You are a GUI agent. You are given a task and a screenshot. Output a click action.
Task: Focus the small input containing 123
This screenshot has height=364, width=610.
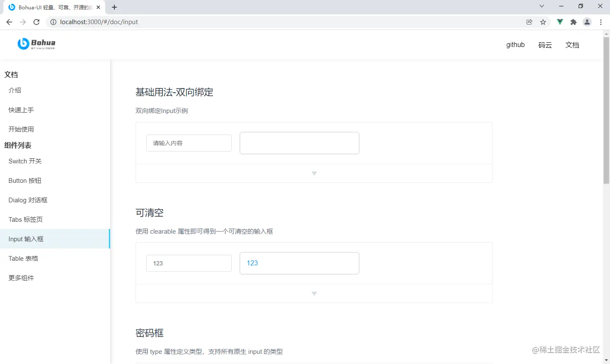[x=189, y=263]
